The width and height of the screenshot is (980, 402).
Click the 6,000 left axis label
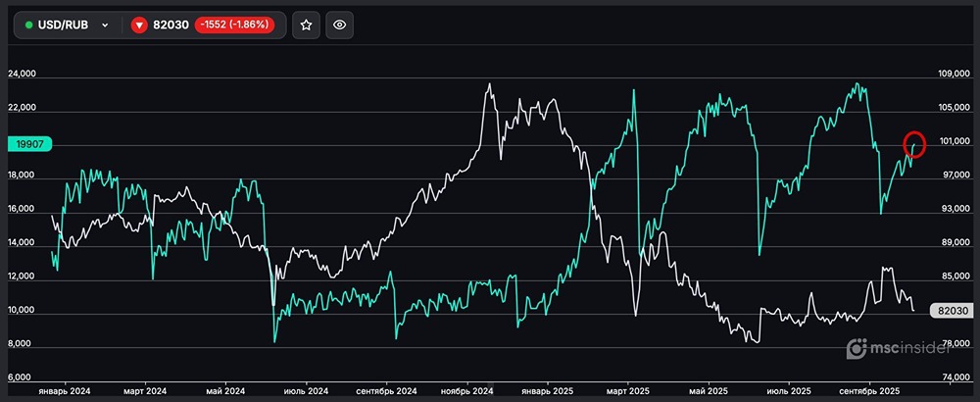point(22,377)
